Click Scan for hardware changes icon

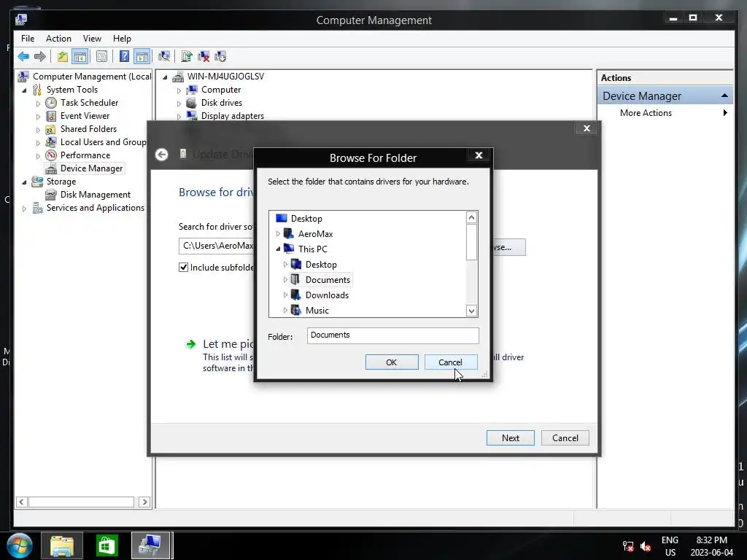(x=164, y=57)
